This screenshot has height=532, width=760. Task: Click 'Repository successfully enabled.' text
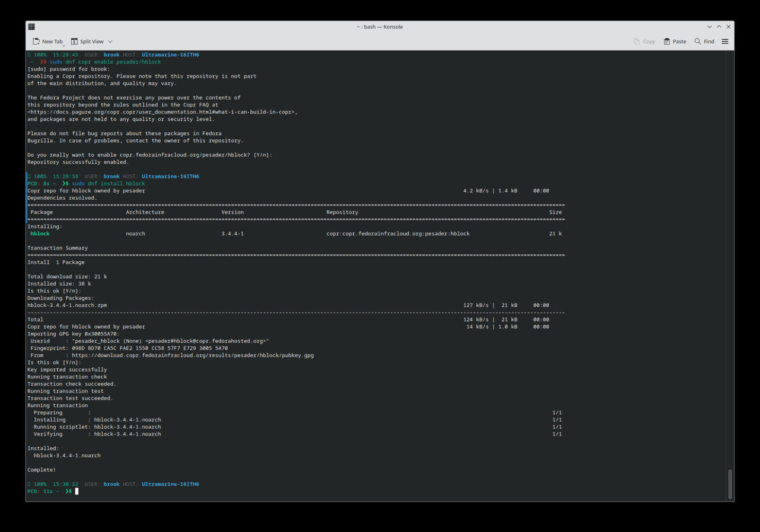click(x=78, y=162)
